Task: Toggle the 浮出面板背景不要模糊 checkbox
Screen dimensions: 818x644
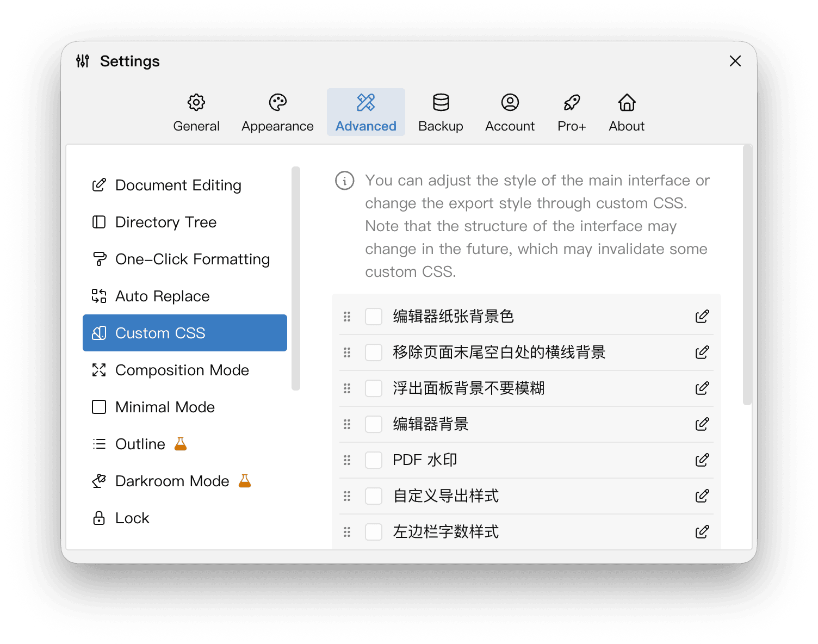Action: (x=374, y=388)
